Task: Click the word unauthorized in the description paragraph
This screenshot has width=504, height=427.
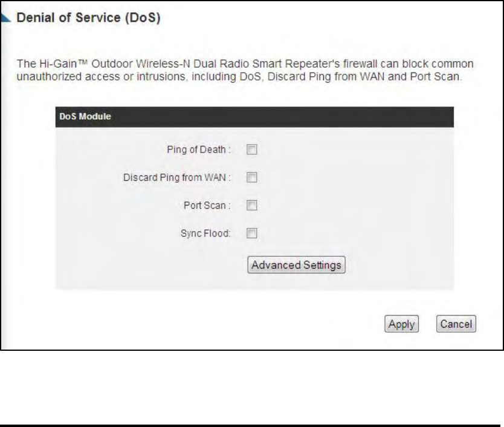Action: click(49, 77)
